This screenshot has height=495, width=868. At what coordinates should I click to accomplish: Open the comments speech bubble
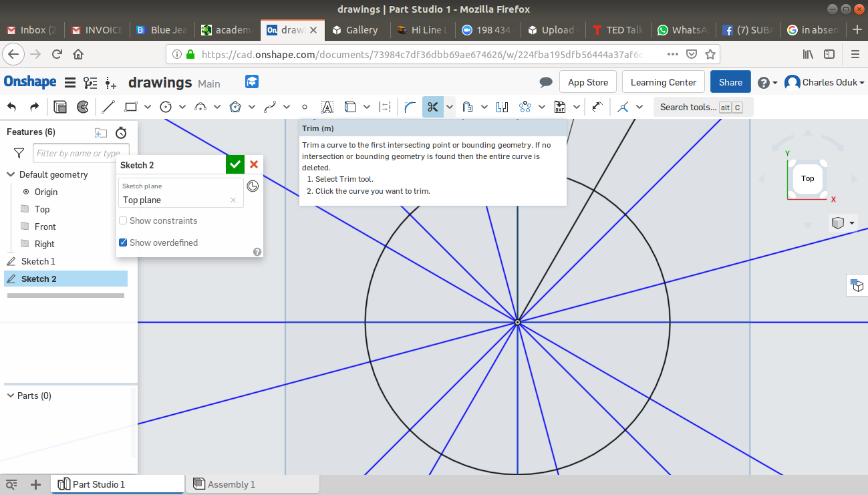[546, 82]
